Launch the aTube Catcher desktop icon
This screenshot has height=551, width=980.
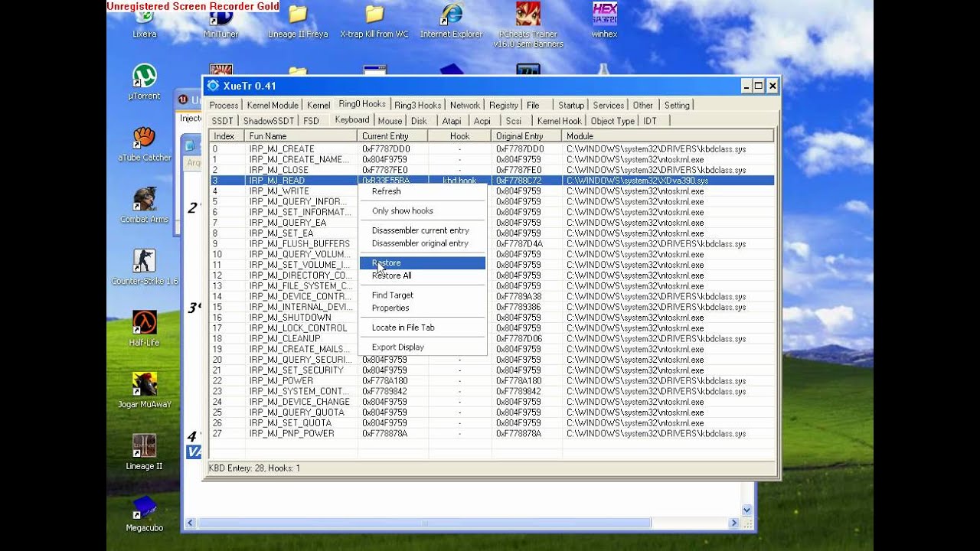(x=144, y=144)
